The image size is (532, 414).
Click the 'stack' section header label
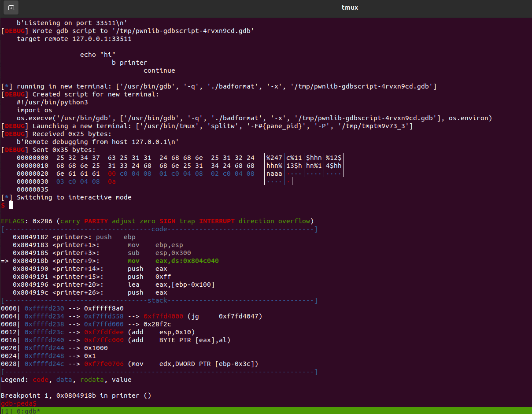[x=157, y=300]
